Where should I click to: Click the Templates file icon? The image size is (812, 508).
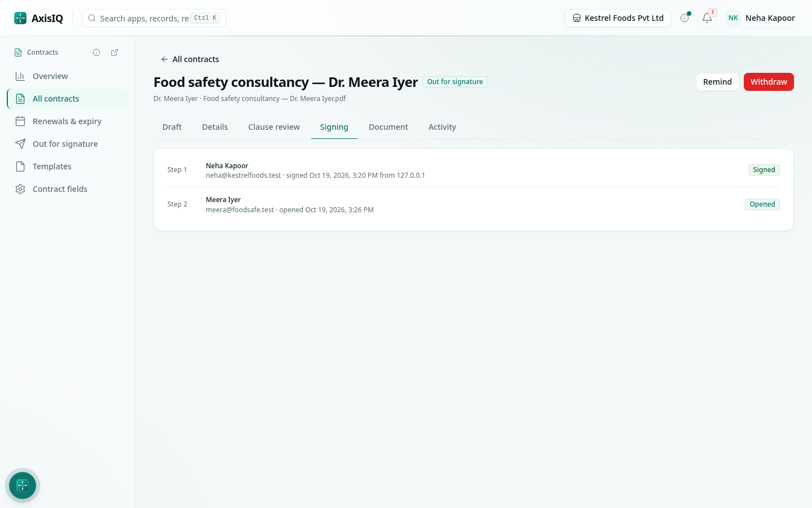click(x=20, y=167)
